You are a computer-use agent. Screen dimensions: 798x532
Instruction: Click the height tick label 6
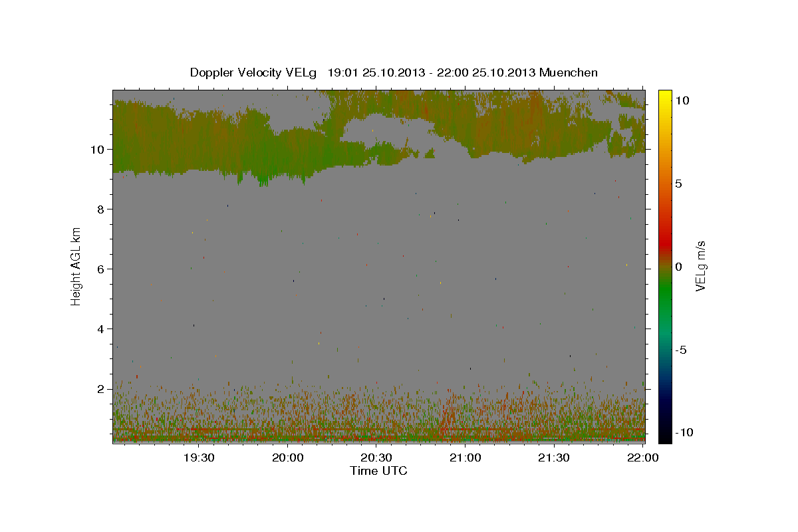101,269
